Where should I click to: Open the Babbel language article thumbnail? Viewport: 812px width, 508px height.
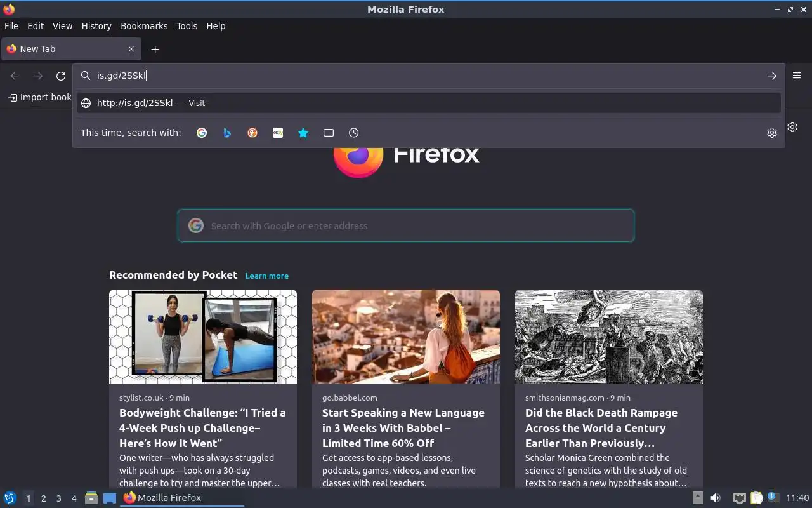406,337
